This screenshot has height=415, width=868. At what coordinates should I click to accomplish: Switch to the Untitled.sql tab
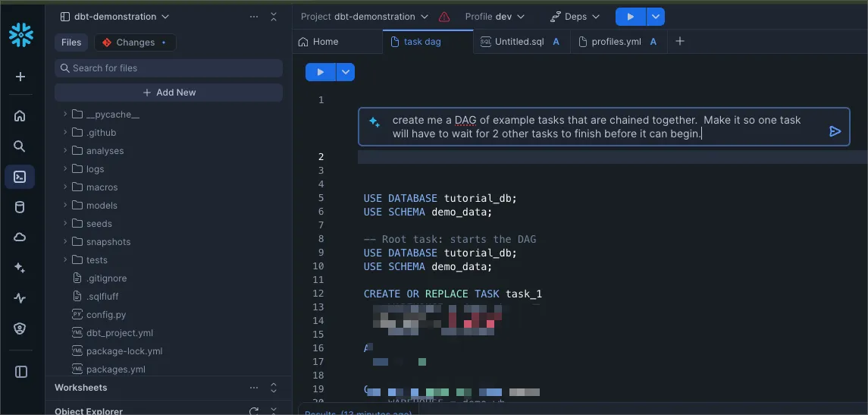pyautogui.click(x=520, y=42)
